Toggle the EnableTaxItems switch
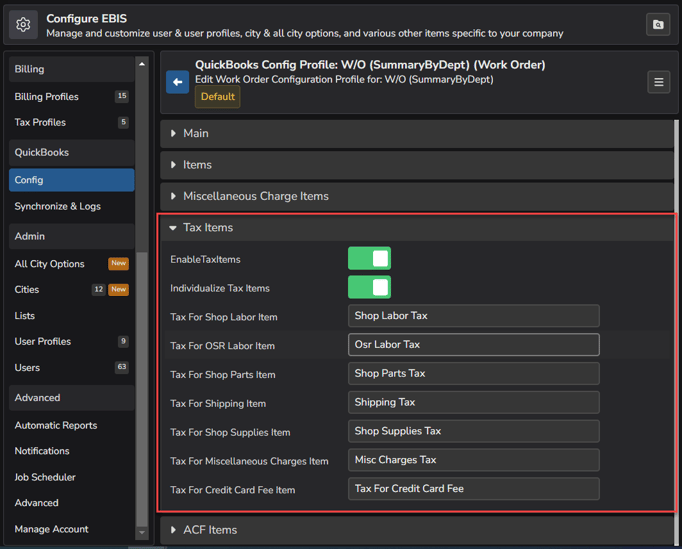 (x=369, y=259)
